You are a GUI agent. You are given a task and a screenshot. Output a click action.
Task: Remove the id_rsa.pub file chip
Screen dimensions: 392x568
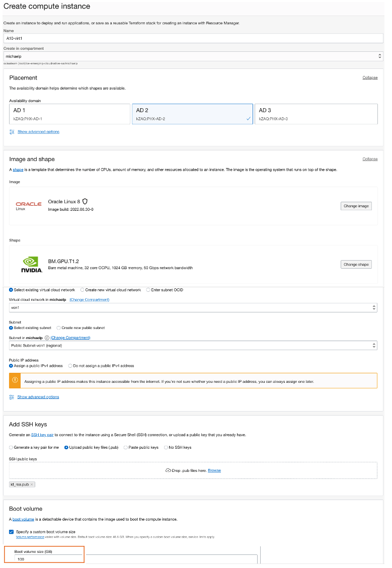click(x=31, y=484)
